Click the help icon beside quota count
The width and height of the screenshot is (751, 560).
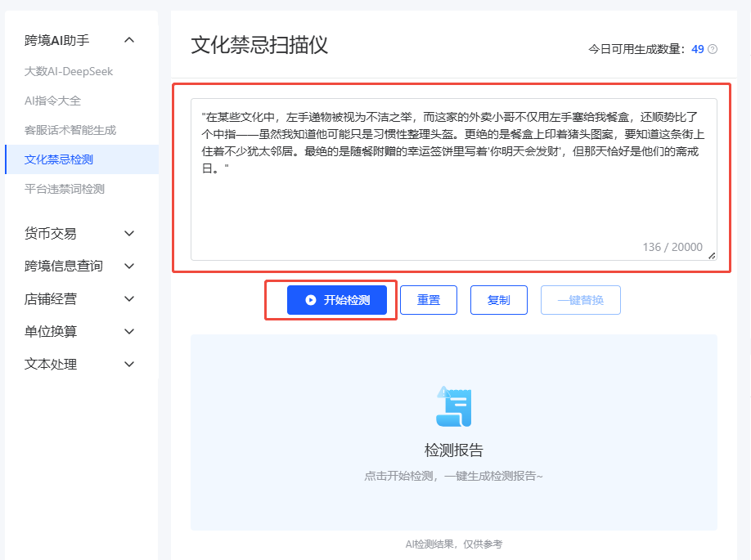(x=713, y=49)
